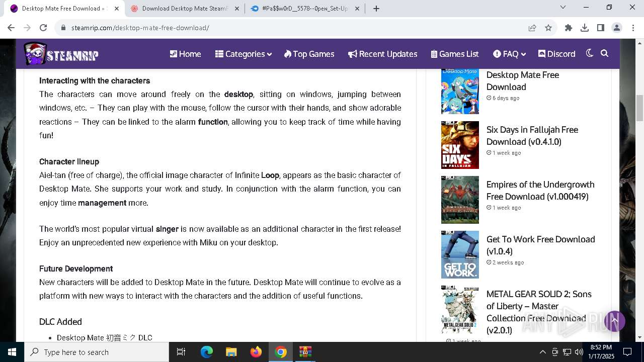This screenshot has width=644, height=362.
Task: Click the share page icon
Action: pyautogui.click(x=532, y=28)
